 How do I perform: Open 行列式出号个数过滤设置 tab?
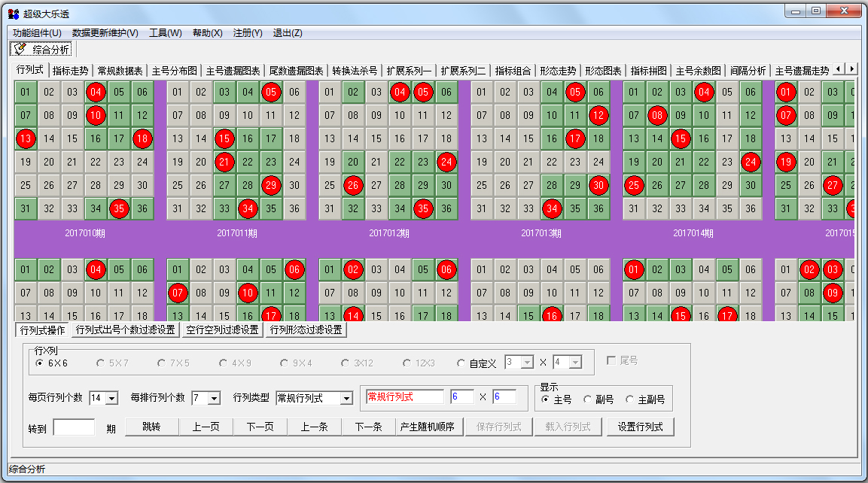125,330
